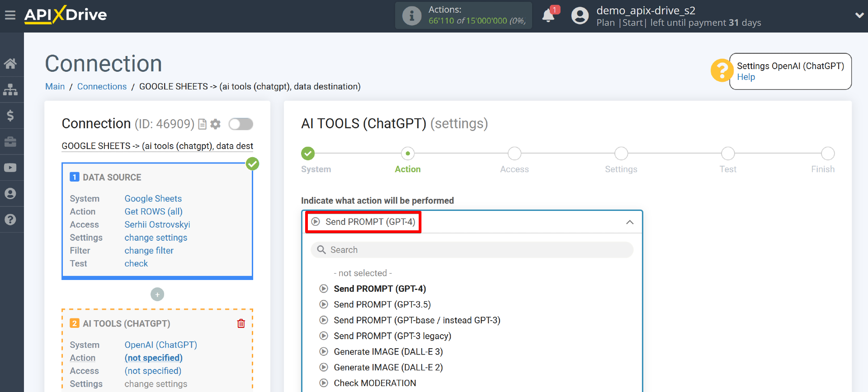Screen dimensions: 868x392
Task: Expand the user account menu arrow
Action: (859, 15)
